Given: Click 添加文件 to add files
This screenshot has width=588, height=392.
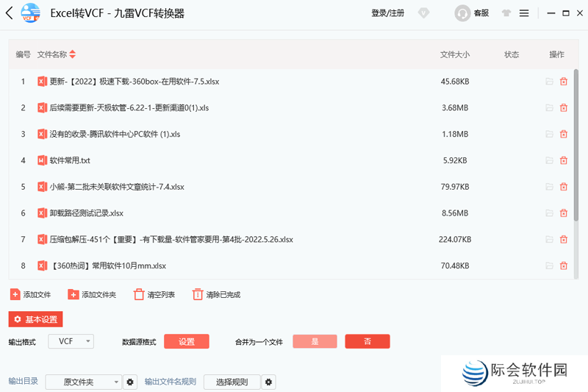Looking at the screenshot, I should click(x=30, y=294).
